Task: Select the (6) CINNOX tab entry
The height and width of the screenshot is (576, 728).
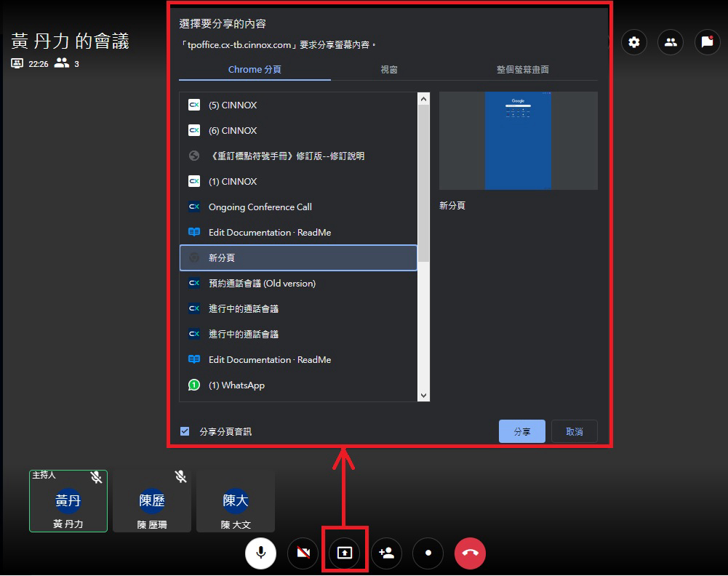Action: point(298,130)
